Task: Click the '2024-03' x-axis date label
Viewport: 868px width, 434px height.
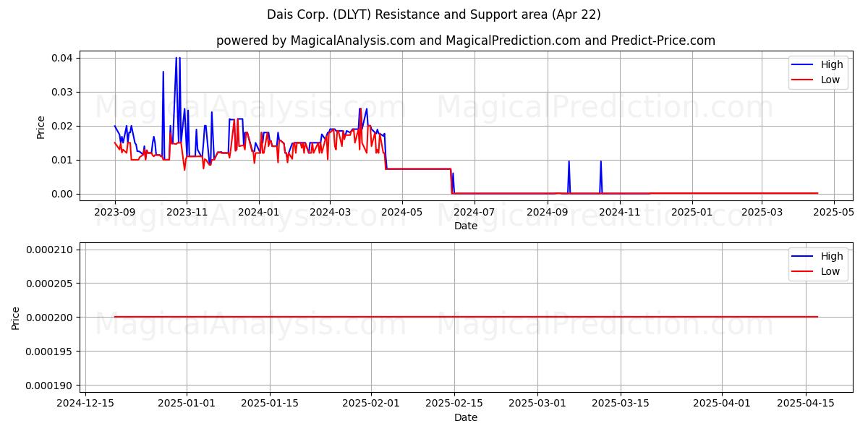Action: coord(329,212)
